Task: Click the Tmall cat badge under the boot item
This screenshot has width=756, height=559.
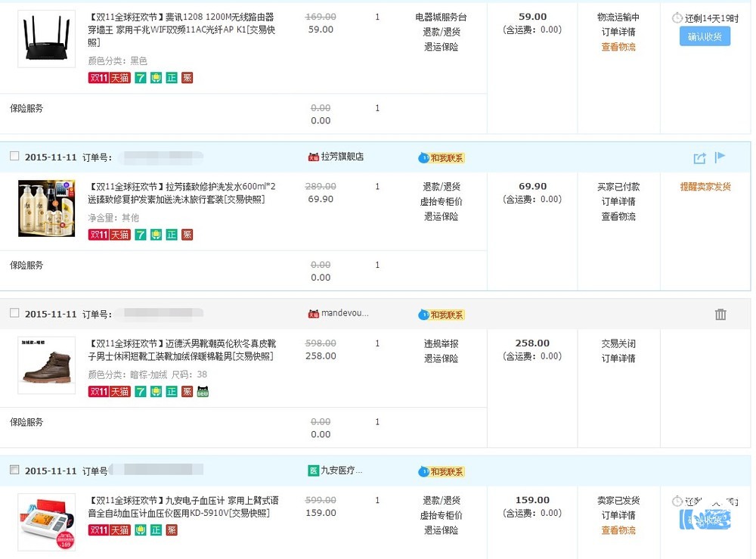Action: point(203,392)
